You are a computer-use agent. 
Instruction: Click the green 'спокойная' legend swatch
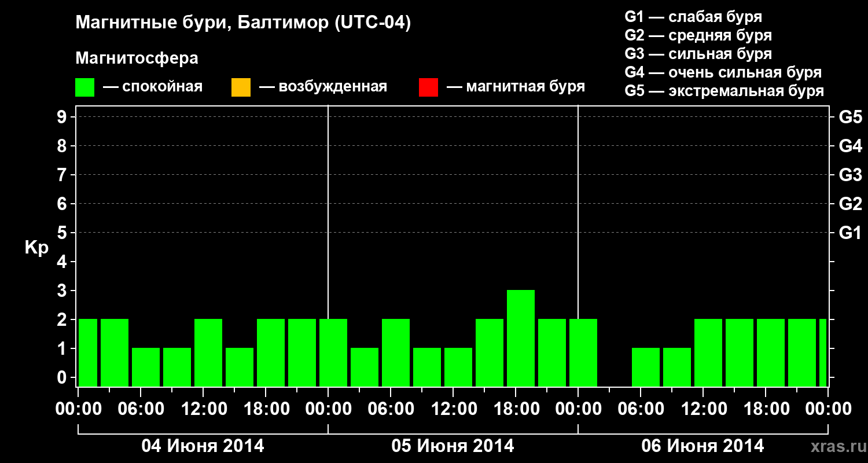(x=85, y=87)
